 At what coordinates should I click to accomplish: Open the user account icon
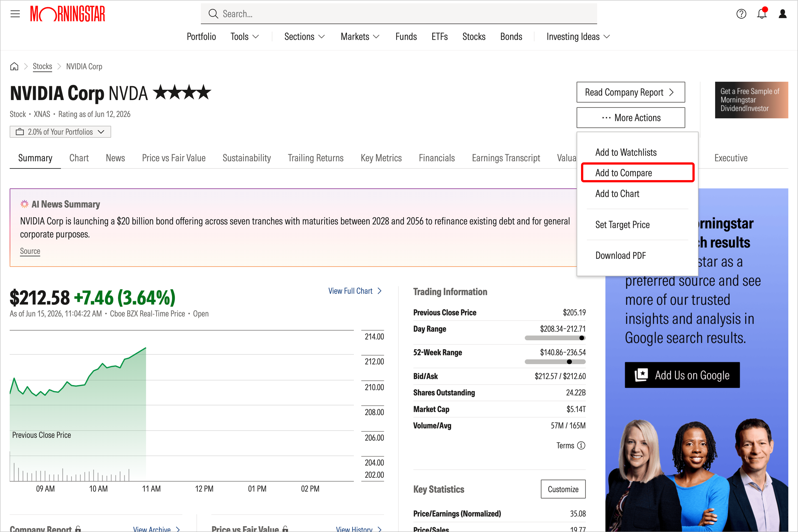point(782,14)
